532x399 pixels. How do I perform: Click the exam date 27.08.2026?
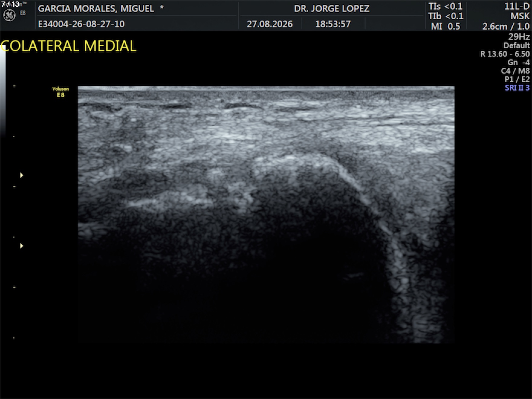tap(270, 24)
